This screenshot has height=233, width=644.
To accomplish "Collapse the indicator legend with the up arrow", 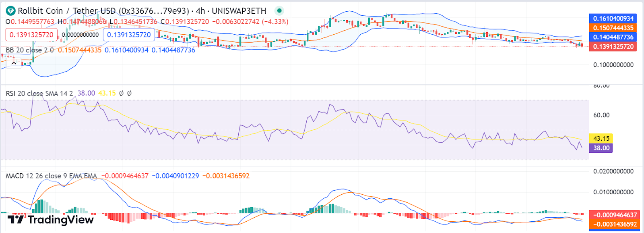I will point(14,63).
